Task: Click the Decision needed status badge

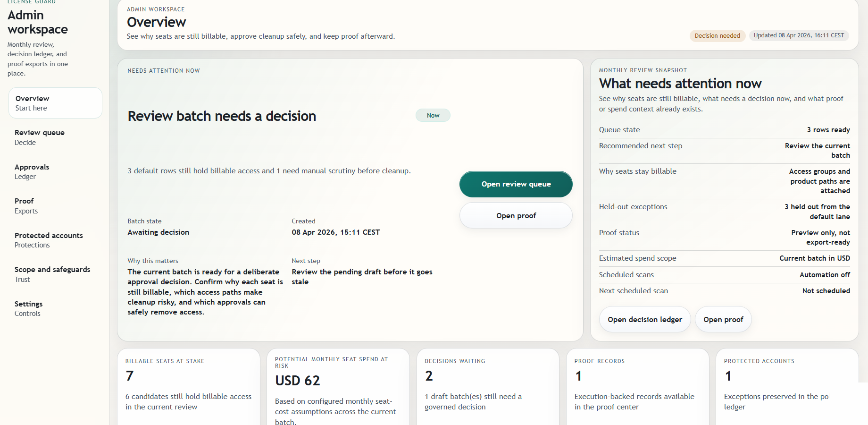Action: pyautogui.click(x=717, y=36)
